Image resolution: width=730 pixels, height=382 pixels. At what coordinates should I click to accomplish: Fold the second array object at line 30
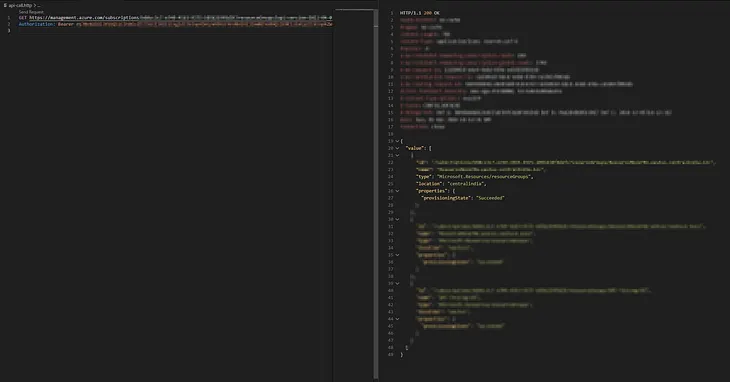click(397, 219)
